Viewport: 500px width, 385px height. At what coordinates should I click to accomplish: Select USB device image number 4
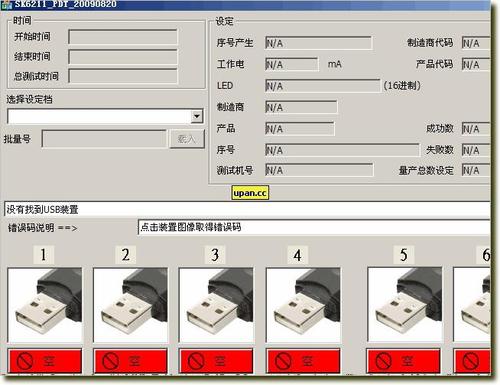pyautogui.click(x=303, y=305)
